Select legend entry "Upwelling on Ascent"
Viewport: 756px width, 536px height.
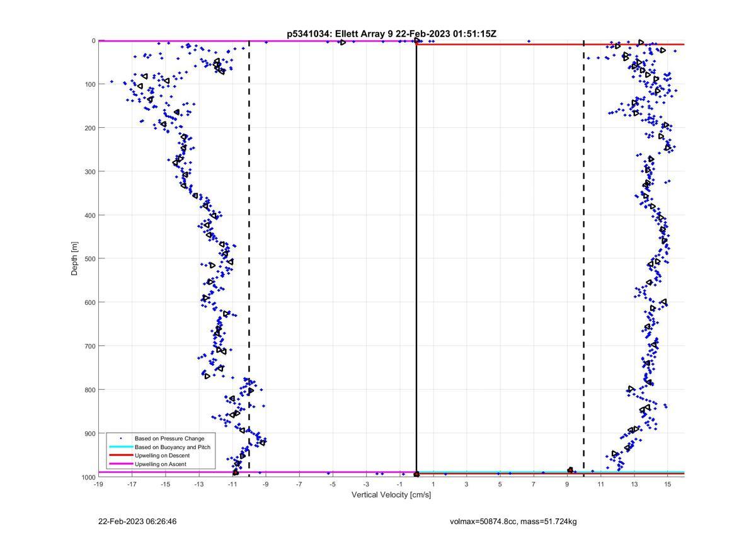coord(161,464)
